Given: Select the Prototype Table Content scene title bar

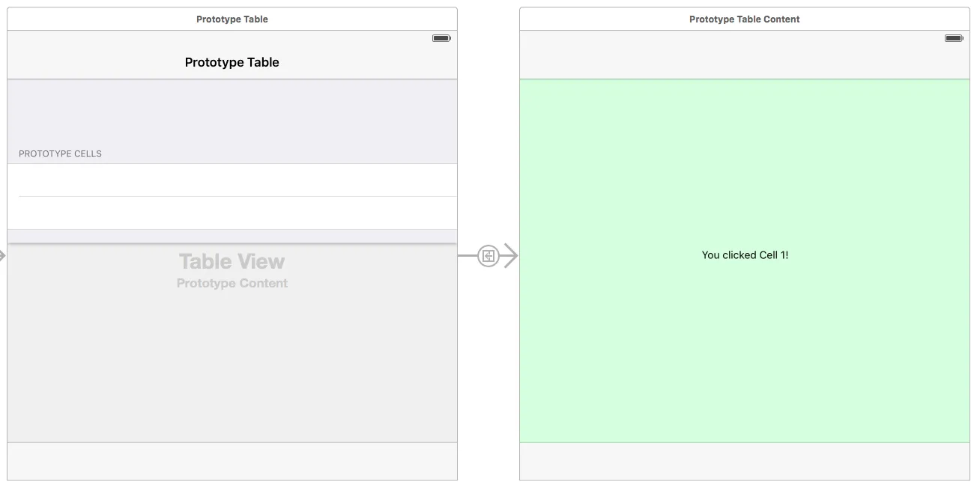Looking at the screenshot, I should coord(744,19).
